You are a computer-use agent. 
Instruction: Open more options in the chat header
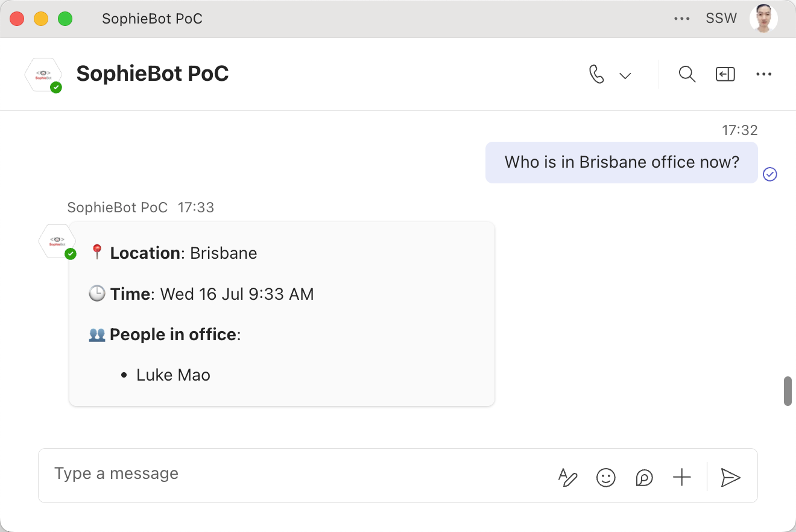click(764, 74)
